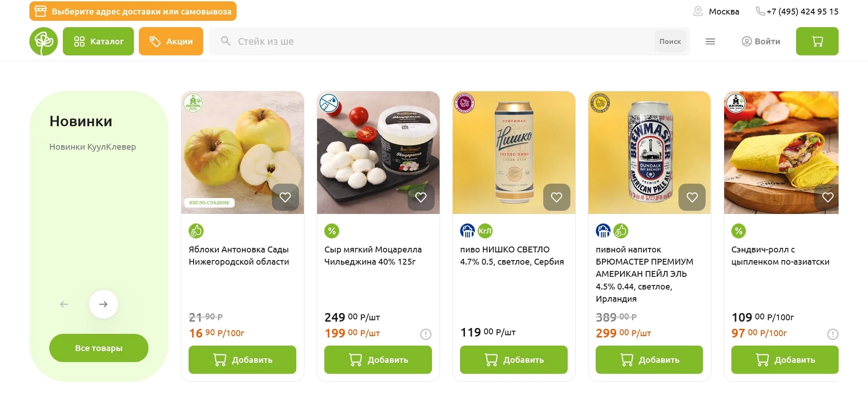The height and width of the screenshot is (413, 868).
Task: Choose a delivery or pickup address in the banner
Action: click(x=133, y=11)
